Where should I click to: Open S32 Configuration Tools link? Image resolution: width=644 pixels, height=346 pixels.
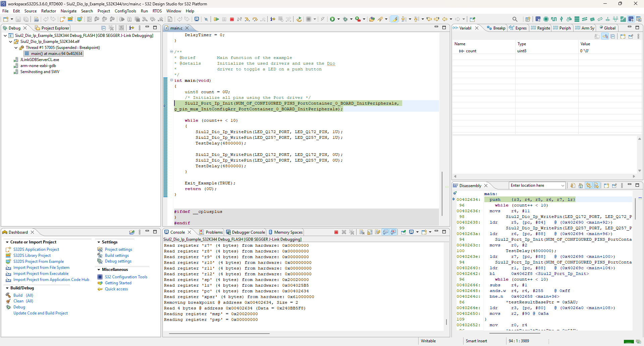(x=126, y=277)
